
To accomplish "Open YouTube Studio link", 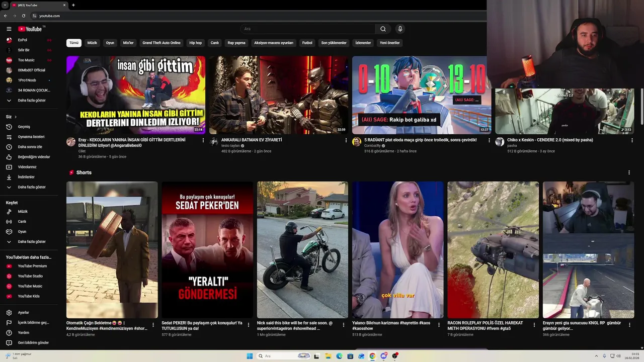I will pyautogui.click(x=29, y=276).
